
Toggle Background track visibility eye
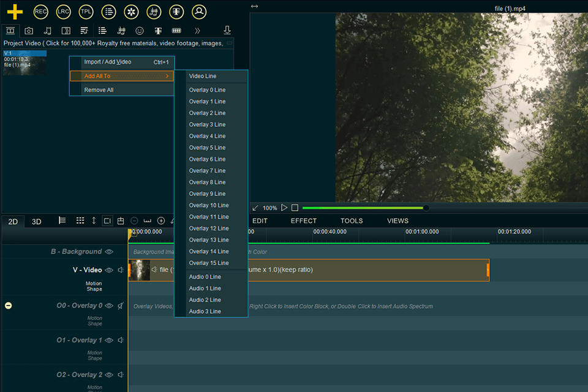[x=109, y=252]
